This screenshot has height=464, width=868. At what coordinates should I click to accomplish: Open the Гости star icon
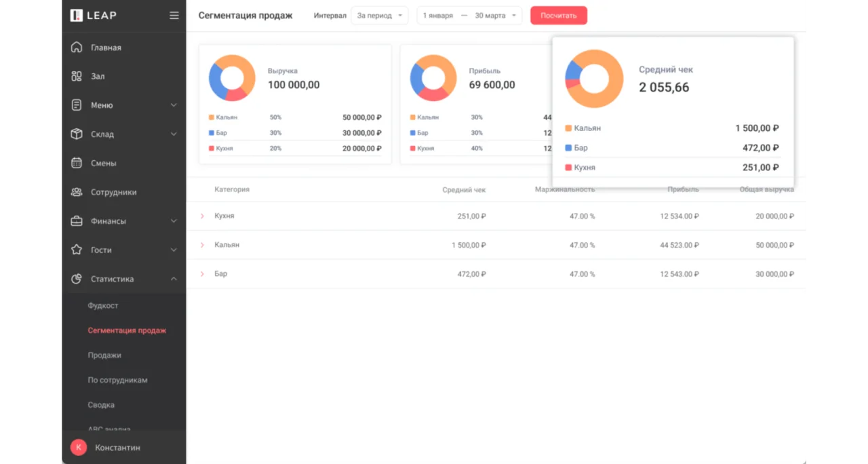[76, 250]
